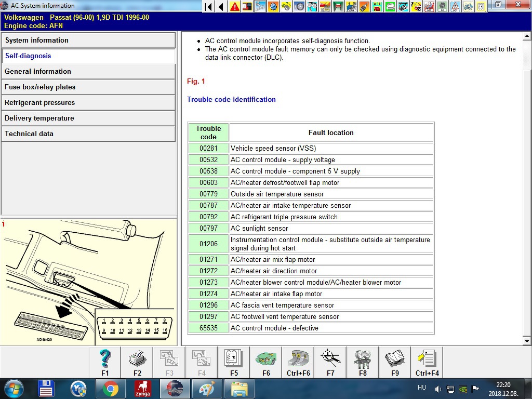Viewport: 532px width, 399px height.
Task: Click the Fig. 1 link
Action: coord(196,81)
